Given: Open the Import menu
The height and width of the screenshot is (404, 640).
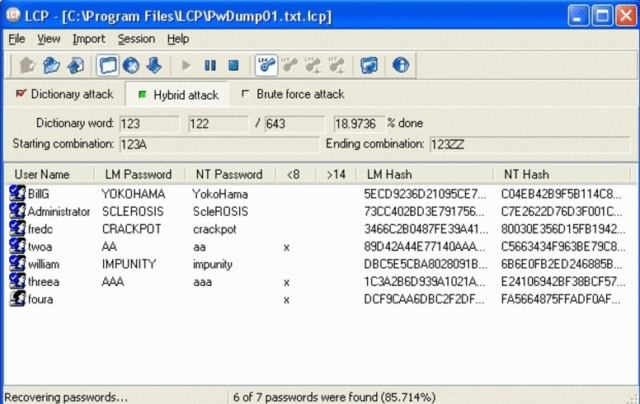Looking at the screenshot, I should coord(89,39).
